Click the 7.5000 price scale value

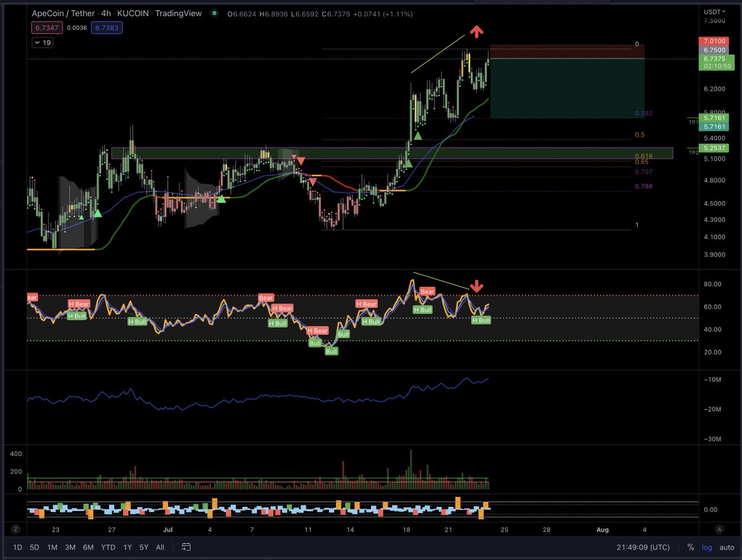714,21
